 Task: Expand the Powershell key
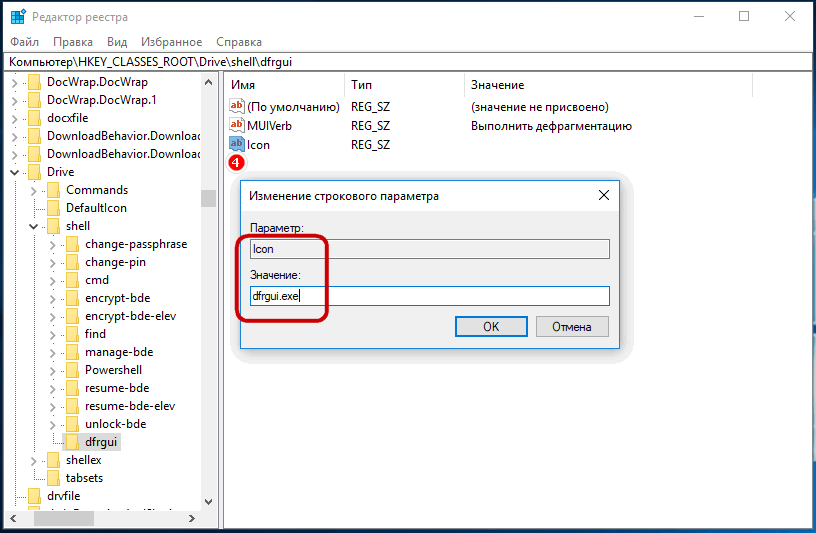pos(53,371)
